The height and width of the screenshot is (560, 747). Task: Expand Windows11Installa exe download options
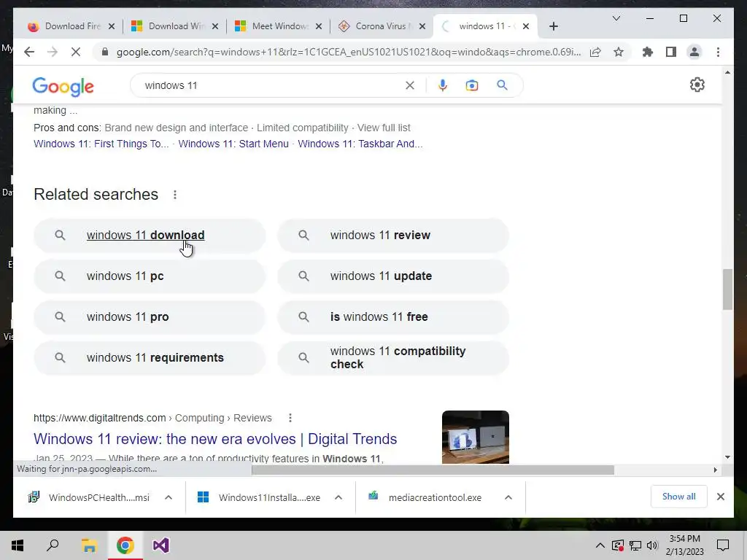pyautogui.click(x=338, y=497)
